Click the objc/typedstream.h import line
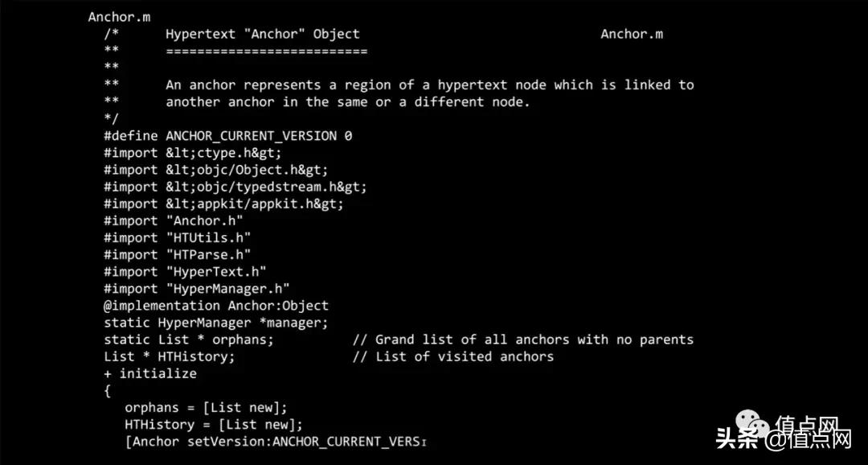This screenshot has width=868, height=465. click(235, 187)
